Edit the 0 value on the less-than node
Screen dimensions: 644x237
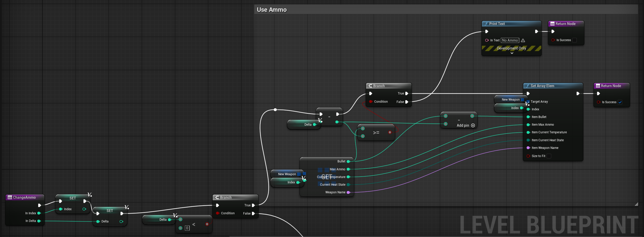tap(187, 228)
